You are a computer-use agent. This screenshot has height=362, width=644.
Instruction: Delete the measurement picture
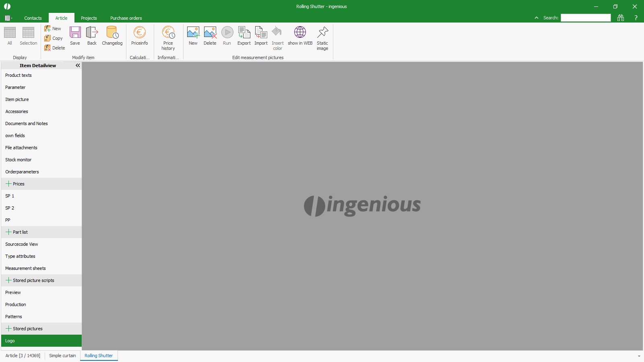[x=210, y=36]
